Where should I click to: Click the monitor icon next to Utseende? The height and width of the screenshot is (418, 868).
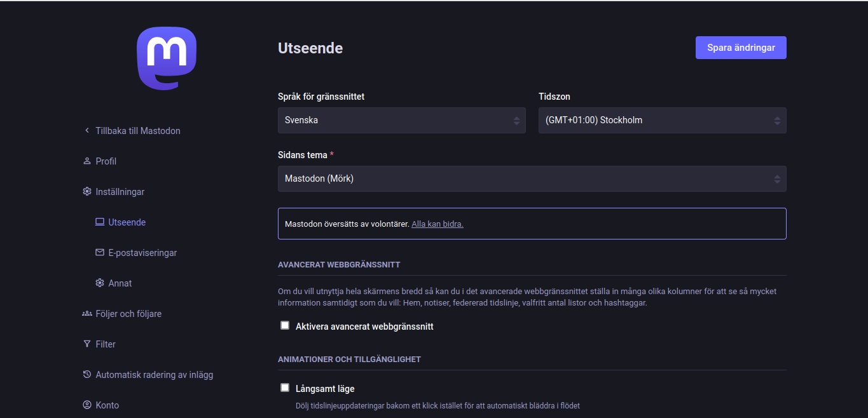99,222
